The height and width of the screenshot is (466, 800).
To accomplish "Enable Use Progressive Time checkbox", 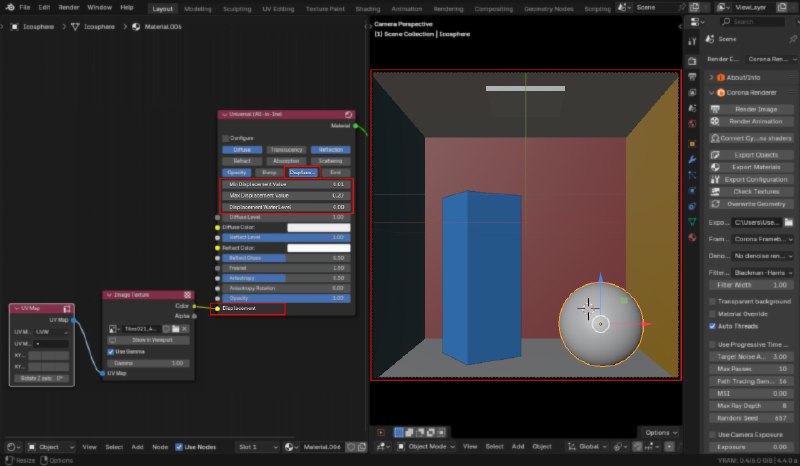I will 712,345.
